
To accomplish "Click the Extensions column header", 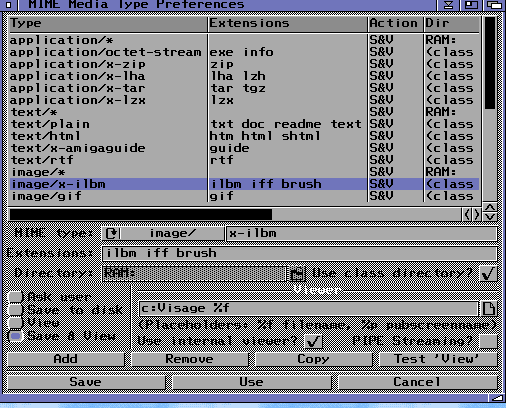I will point(287,23).
